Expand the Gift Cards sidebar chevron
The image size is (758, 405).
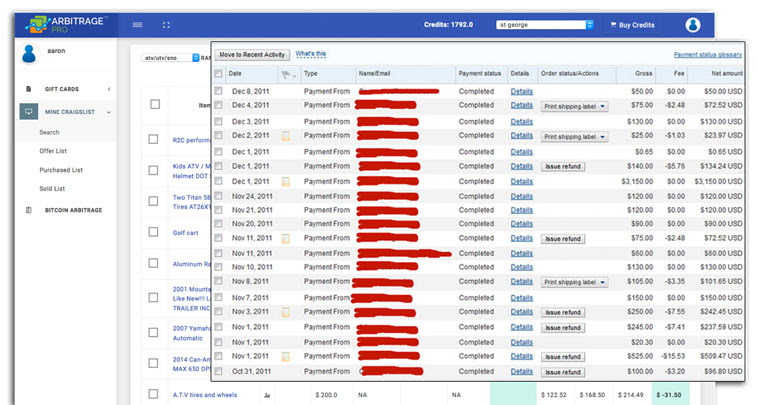click(x=109, y=89)
